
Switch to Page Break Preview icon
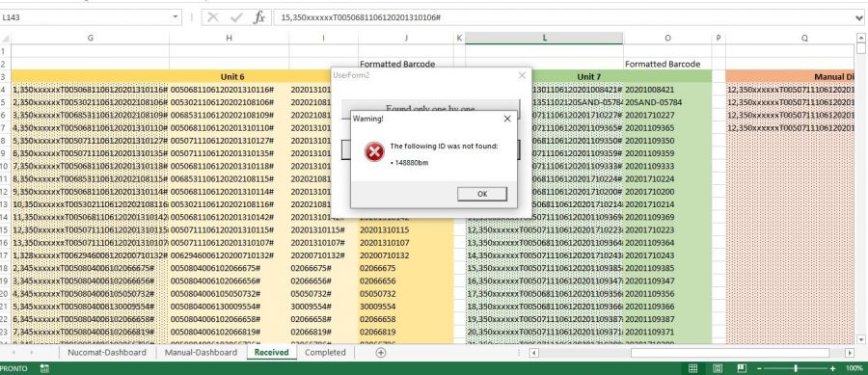point(742,368)
